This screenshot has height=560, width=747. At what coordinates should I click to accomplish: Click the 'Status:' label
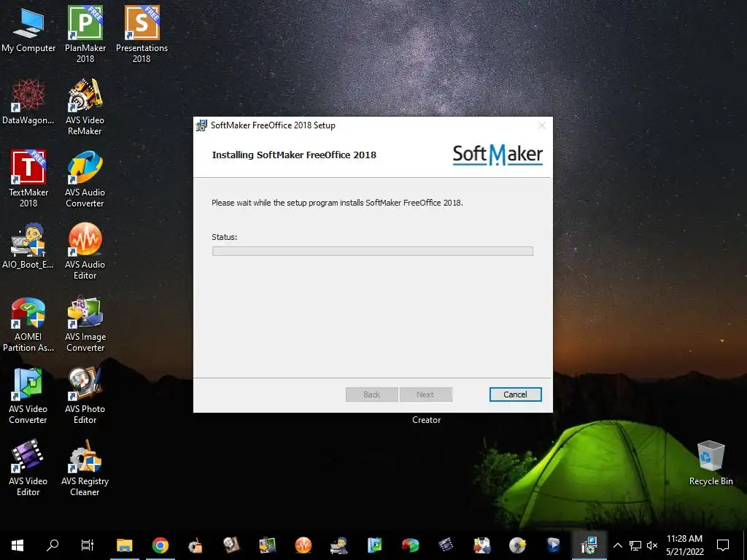click(225, 237)
